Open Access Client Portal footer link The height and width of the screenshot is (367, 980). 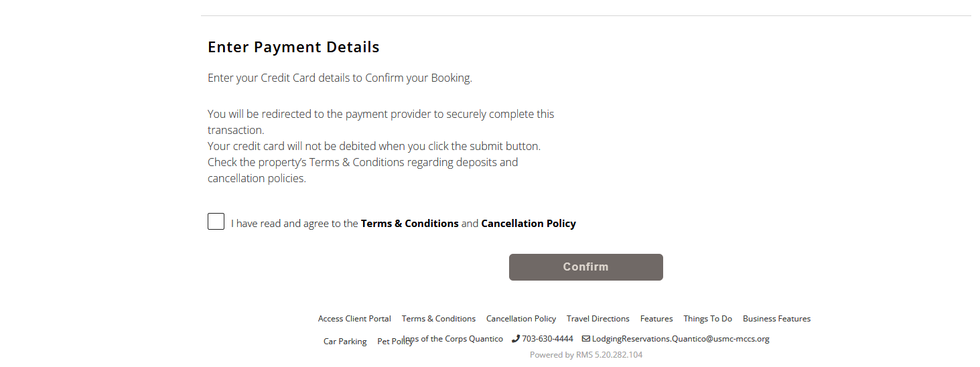coord(354,319)
